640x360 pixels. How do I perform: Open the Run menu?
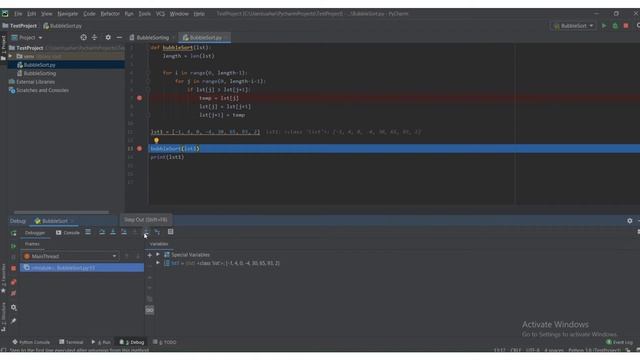click(129, 13)
